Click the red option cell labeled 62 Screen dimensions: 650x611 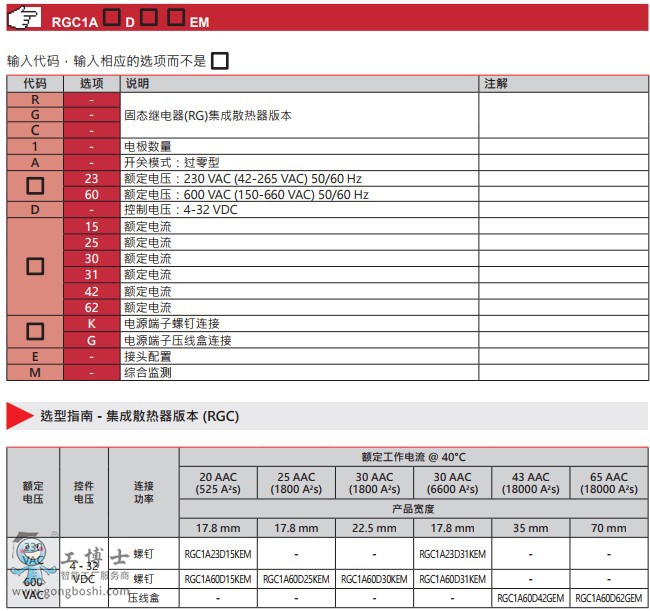(92, 307)
